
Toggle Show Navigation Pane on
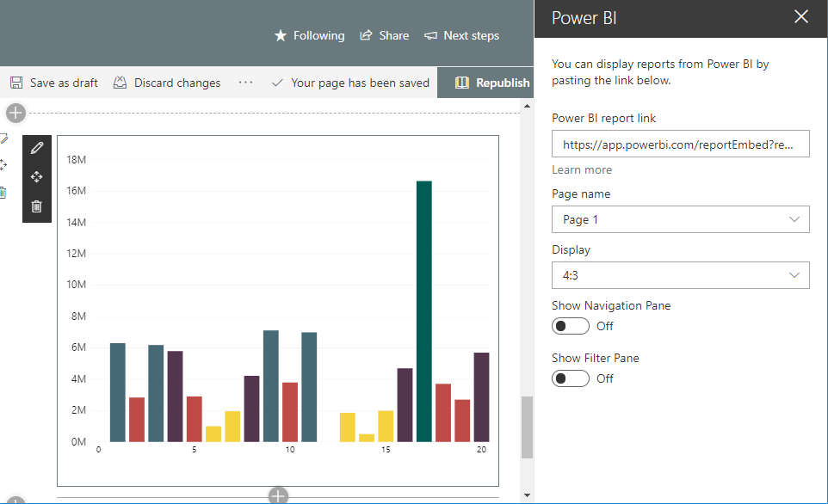point(570,325)
